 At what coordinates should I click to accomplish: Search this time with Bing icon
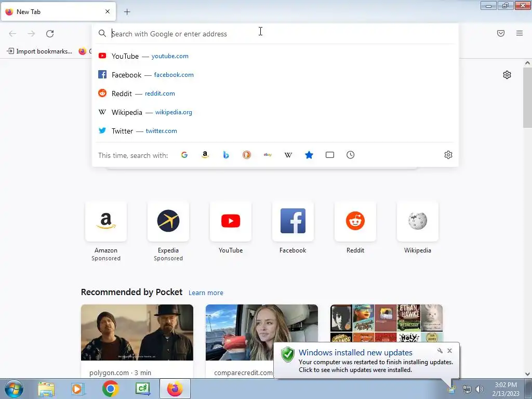(226, 155)
